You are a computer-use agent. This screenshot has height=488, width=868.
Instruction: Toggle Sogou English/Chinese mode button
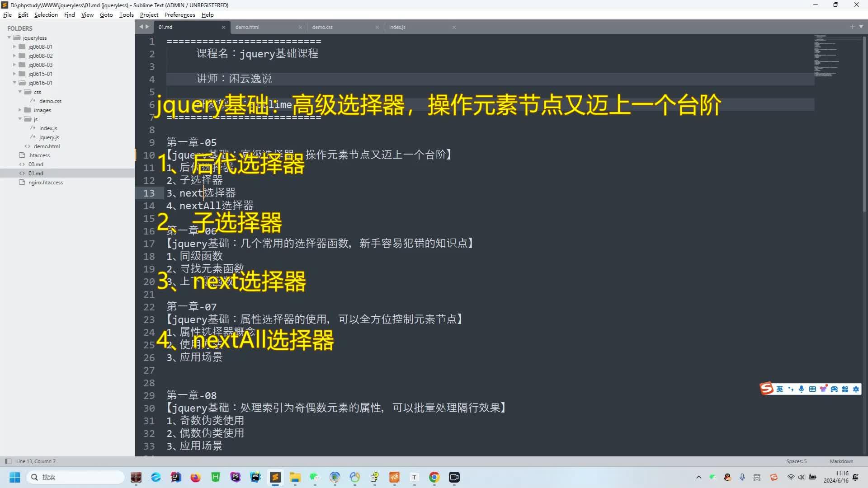click(780, 389)
